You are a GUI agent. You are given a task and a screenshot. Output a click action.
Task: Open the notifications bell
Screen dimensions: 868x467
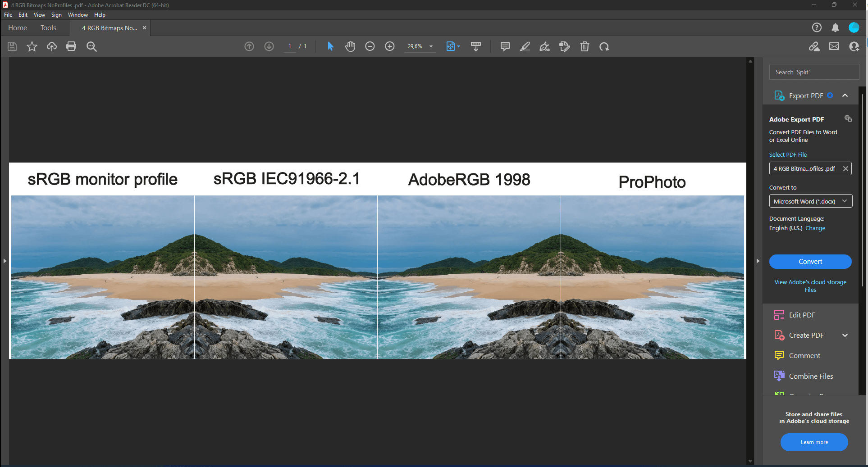pyautogui.click(x=835, y=28)
